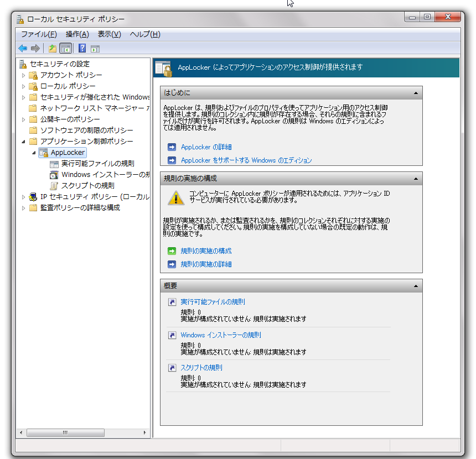Image resolution: width=476 pixels, height=459 pixels.
Task: Collapse the 概要 section
Action: [416, 286]
